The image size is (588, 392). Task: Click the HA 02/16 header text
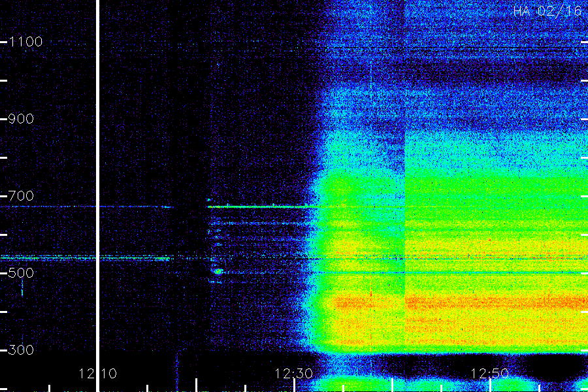pos(547,11)
